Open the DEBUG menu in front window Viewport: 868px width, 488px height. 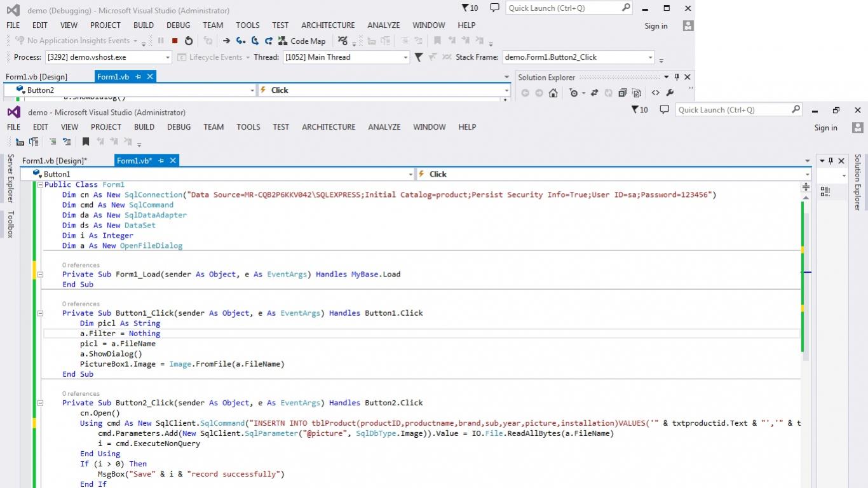coord(179,127)
